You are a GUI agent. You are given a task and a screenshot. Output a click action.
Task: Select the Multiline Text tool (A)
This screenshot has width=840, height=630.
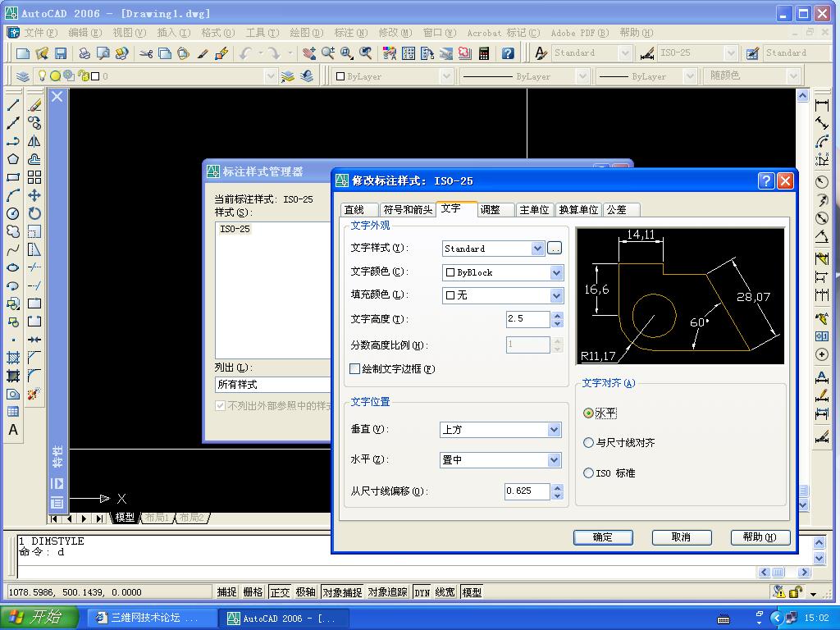pyautogui.click(x=13, y=430)
